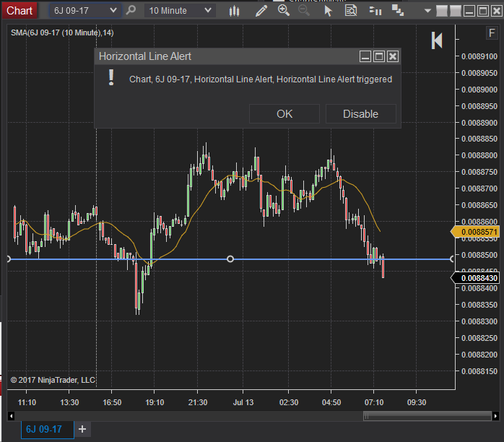
Task: Toggle the F button at chart corner
Action: (492, 33)
